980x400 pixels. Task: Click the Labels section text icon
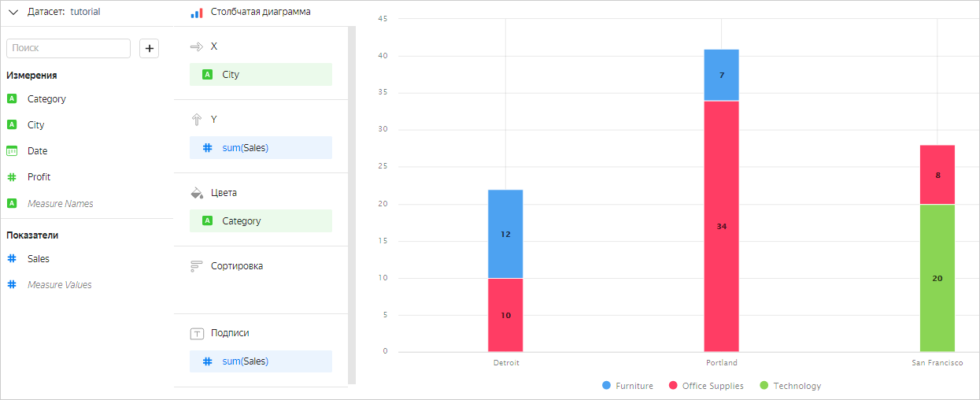pyautogui.click(x=197, y=333)
